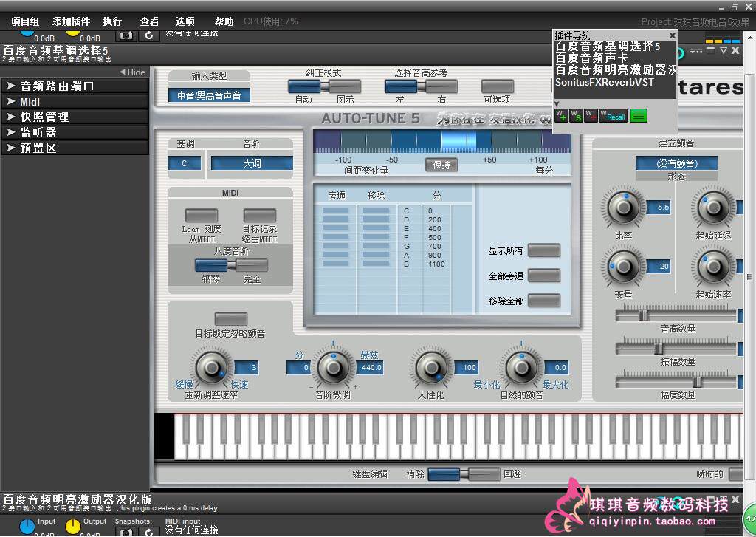This screenshot has width=756, height=537.
Task: Click the 人性化 knob
Action: click(x=431, y=368)
